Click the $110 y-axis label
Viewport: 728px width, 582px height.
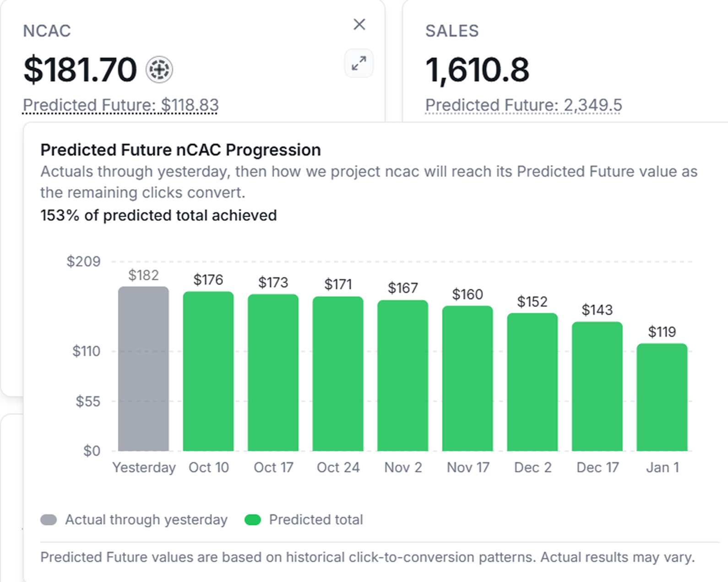(86, 351)
